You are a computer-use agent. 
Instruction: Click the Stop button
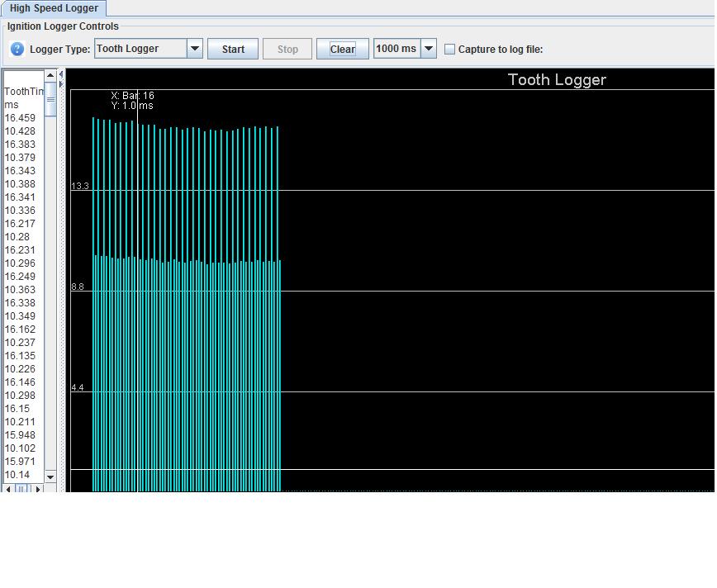pyautogui.click(x=287, y=49)
